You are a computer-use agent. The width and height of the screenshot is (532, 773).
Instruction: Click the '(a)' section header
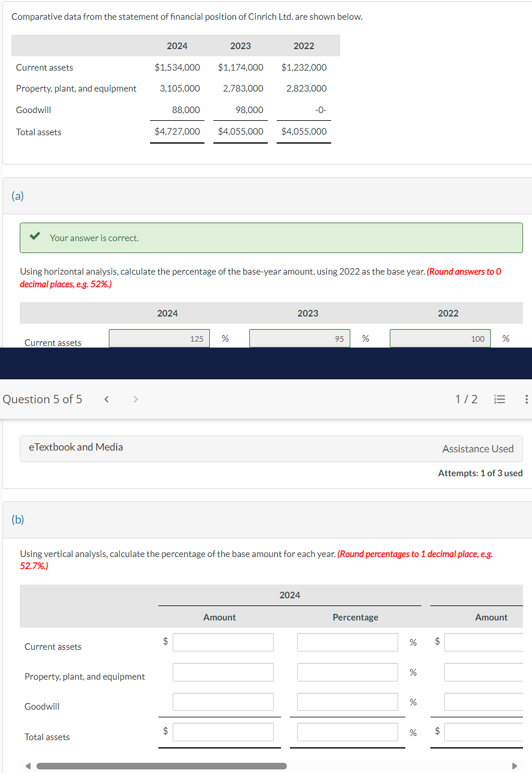(x=18, y=196)
